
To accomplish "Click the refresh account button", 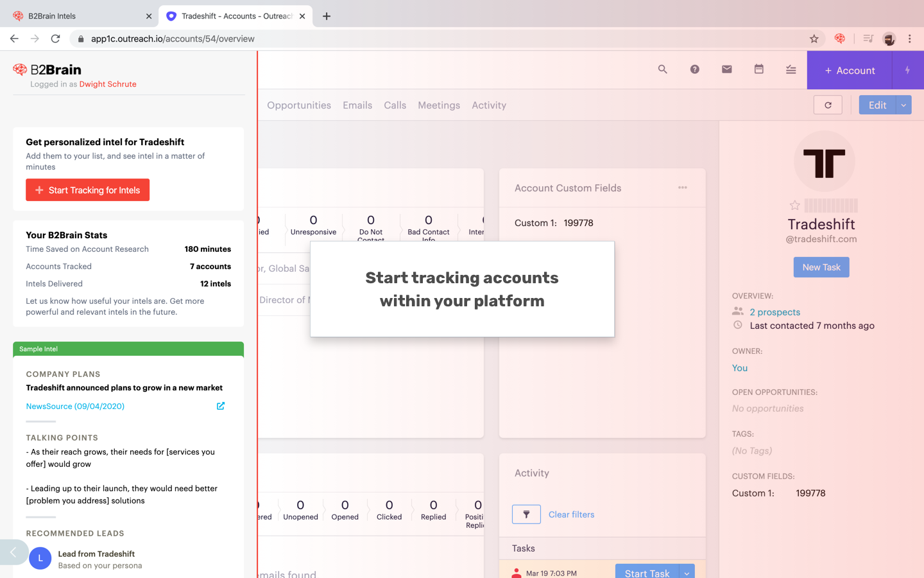I will tap(828, 105).
